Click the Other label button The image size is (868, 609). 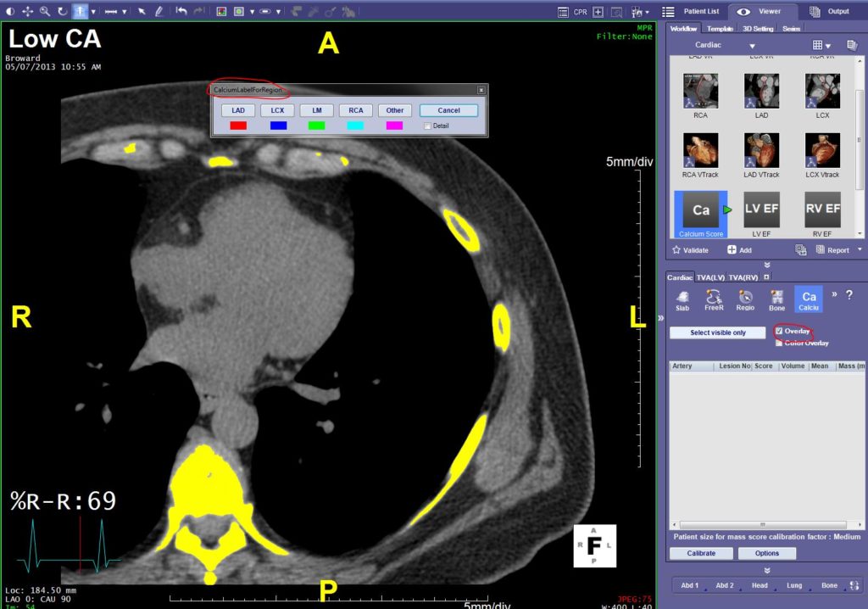[x=395, y=110]
